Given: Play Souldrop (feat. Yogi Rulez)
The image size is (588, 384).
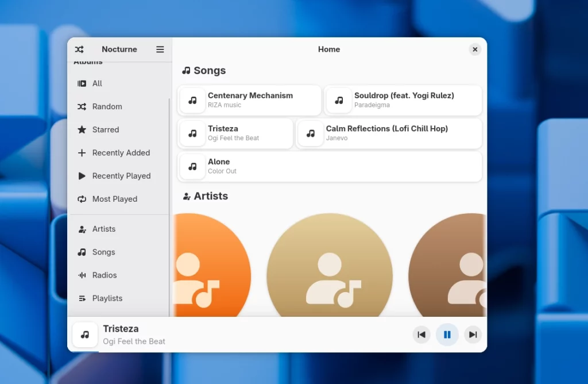Looking at the screenshot, I should click(x=403, y=101).
